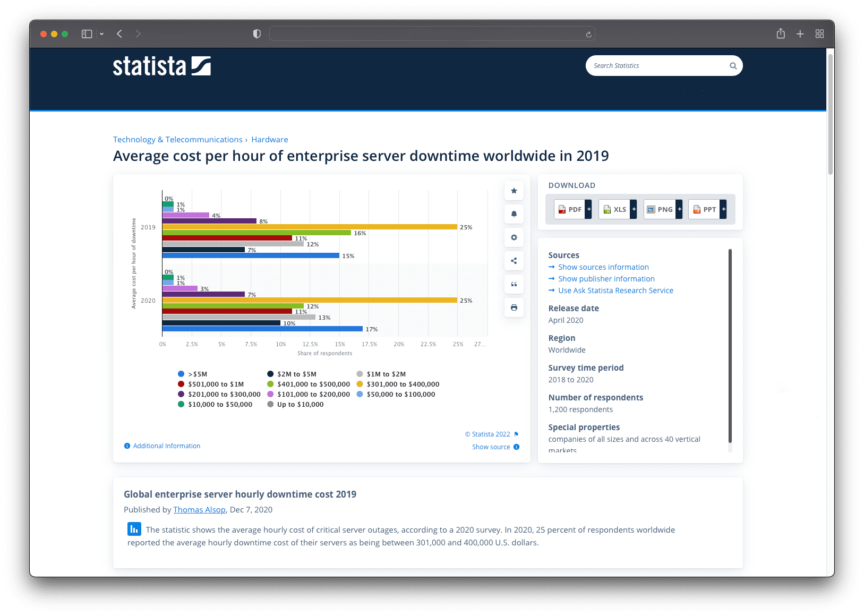Print the chart using printer icon
This screenshot has width=864, height=616.
pyautogui.click(x=514, y=307)
